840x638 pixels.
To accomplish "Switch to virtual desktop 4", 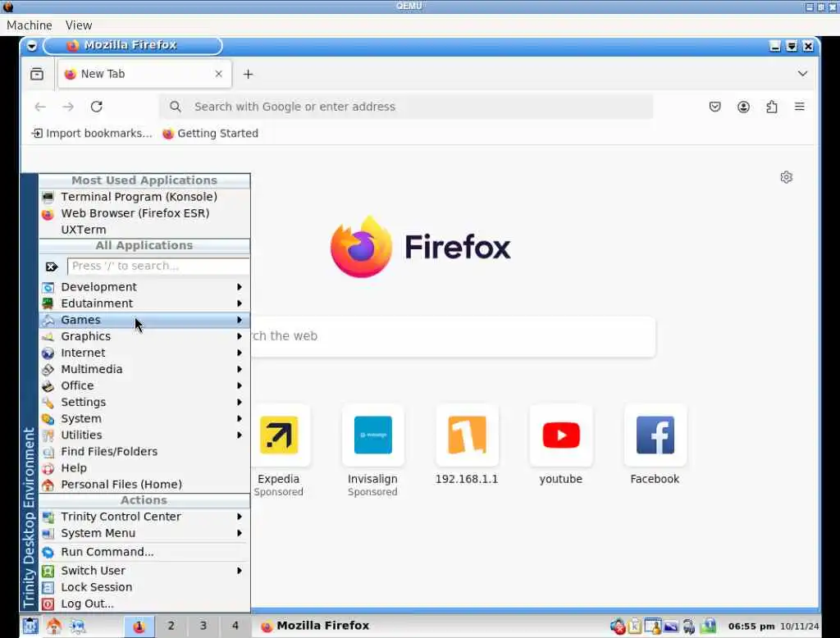I will point(235,626).
